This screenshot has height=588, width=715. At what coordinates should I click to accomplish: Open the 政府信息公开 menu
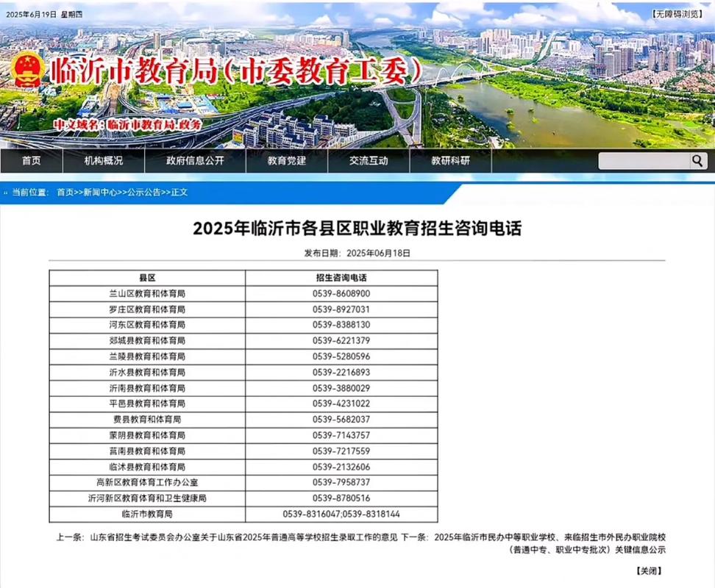[x=196, y=160]
